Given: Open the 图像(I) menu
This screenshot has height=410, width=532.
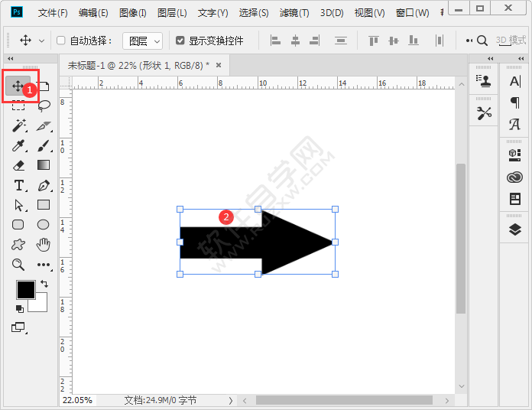Looking at the screenshot, I should point(133,13).
